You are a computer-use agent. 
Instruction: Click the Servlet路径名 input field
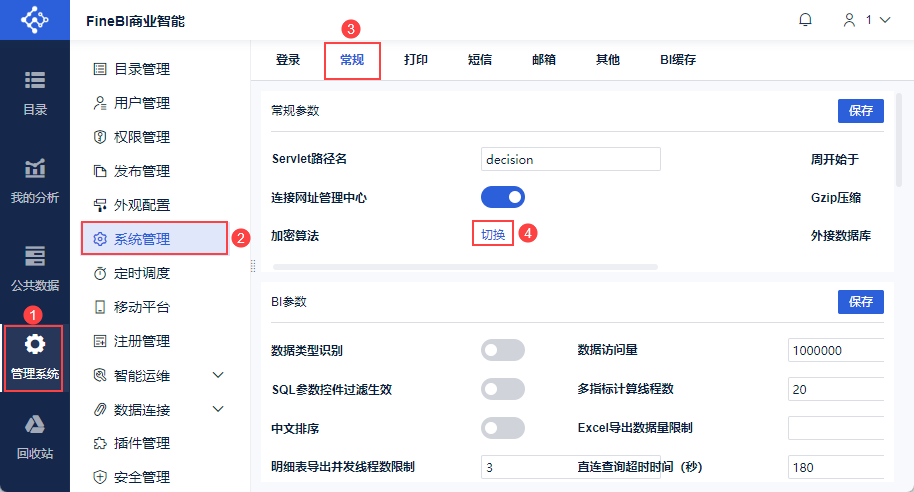pyautogui.click(x=570, y=159)
